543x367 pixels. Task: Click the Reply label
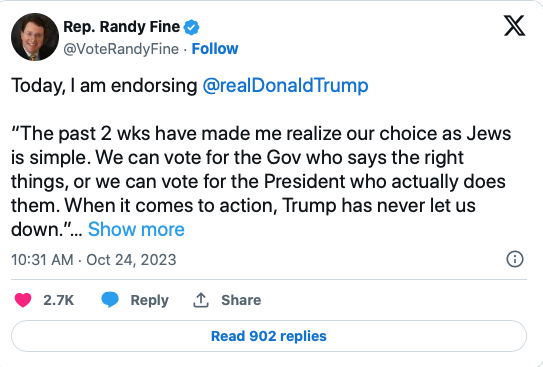click(149, 300)
